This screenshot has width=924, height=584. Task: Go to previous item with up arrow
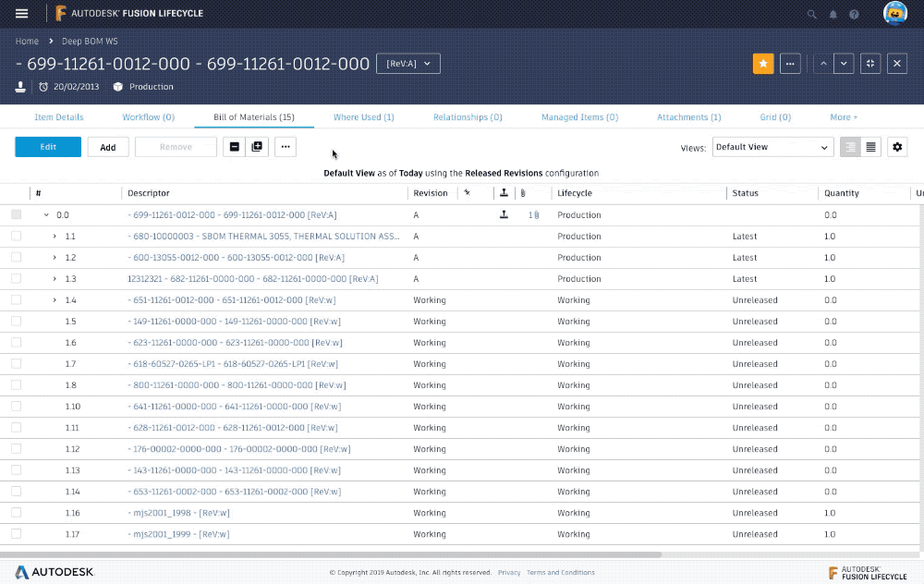coord(823,64)
